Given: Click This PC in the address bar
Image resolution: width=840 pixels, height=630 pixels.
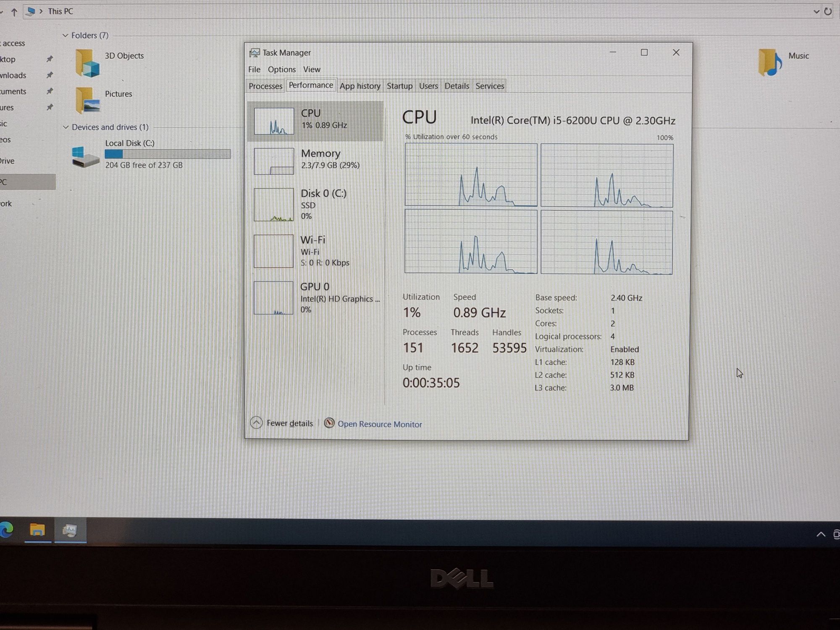Looking at the screenshot, I should pyautogui.click(x=60, y=11).
